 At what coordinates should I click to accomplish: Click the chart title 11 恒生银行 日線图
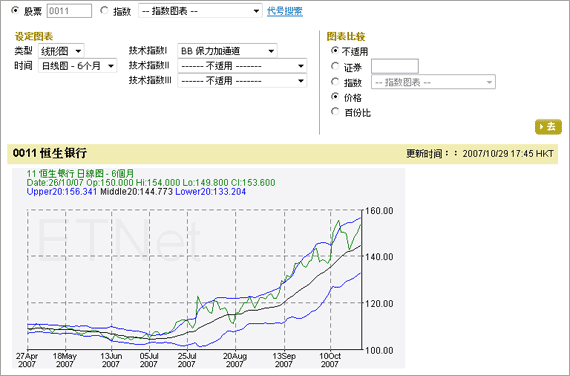point(80,173)
